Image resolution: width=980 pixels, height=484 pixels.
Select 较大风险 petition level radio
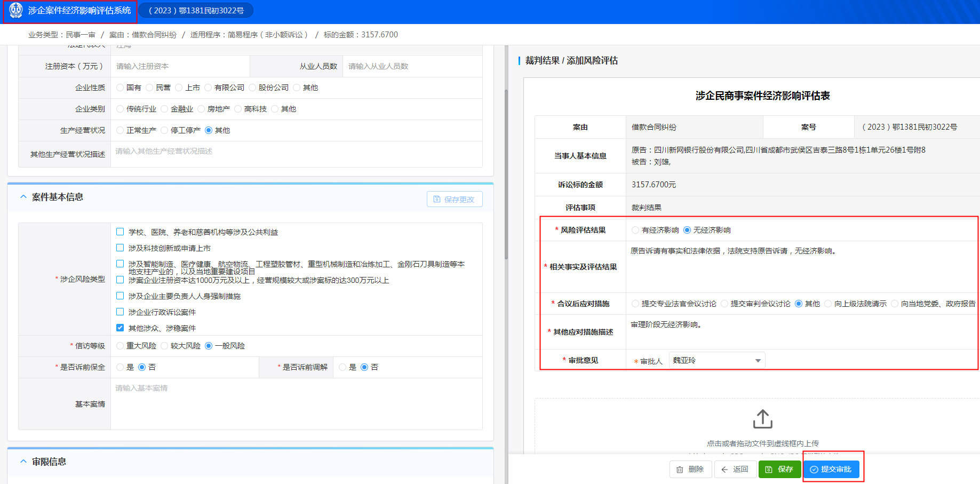pos(164,346)
